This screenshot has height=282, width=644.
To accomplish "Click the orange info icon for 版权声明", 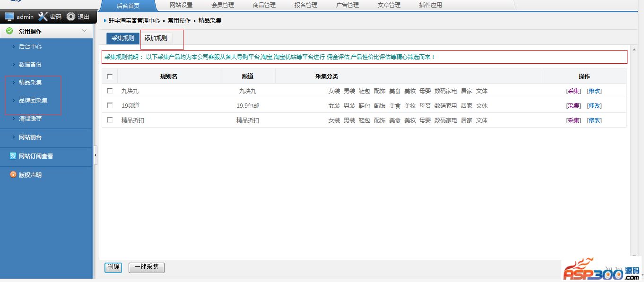I will pos(13,175).
